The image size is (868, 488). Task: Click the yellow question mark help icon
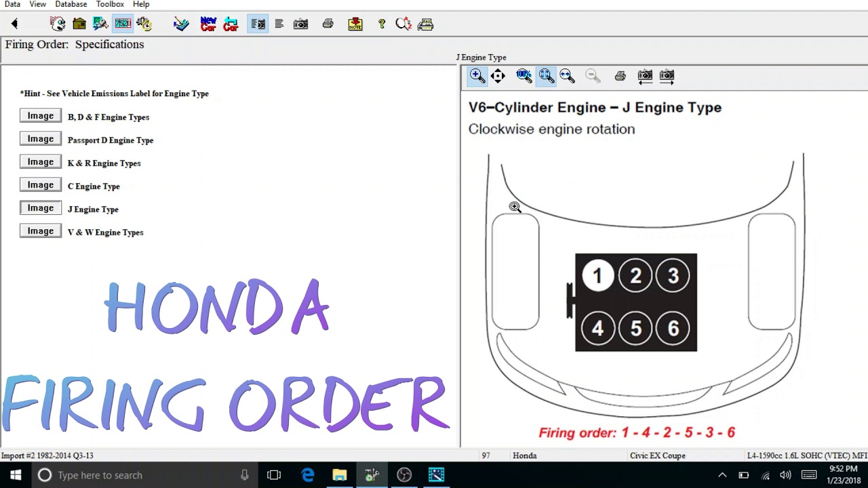(382, 24)
